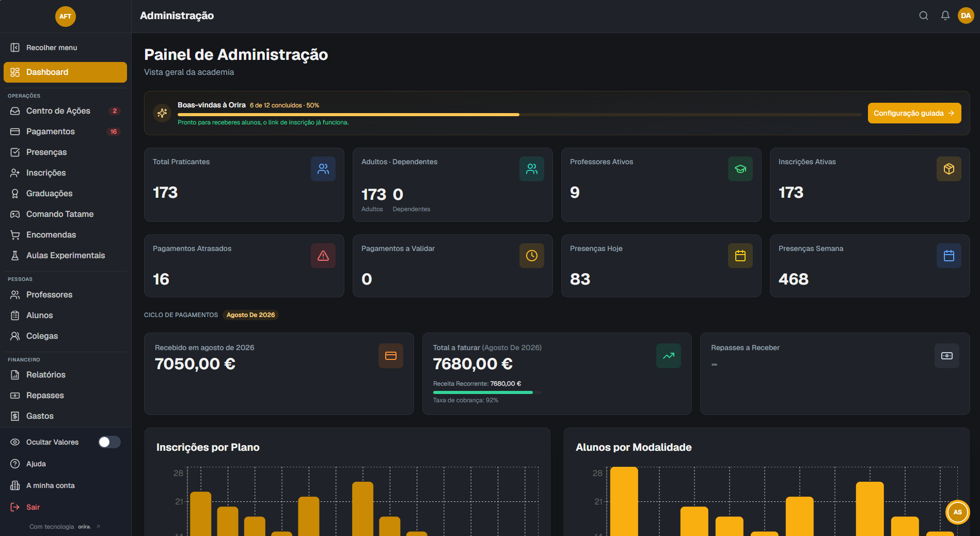The height and width of the screenshot is (536, 980).
Task: Click the Pagamentos a Validar card
Action: pyautogui.click(x=453, y=266)
